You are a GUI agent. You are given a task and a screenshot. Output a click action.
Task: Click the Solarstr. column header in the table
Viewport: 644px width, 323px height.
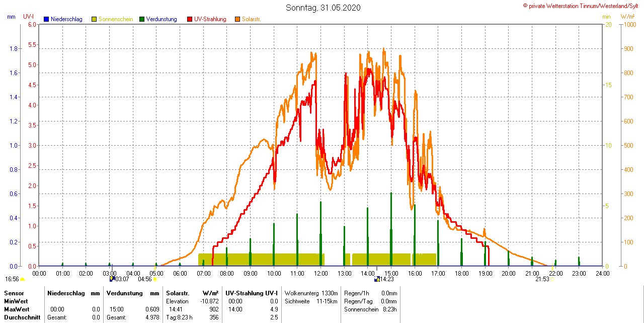(178, 293)
